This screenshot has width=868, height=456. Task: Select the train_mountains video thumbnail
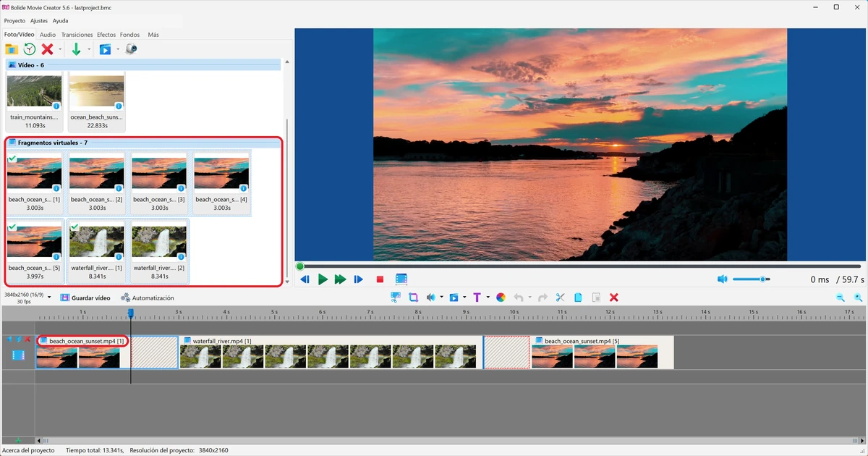pos(34,92)
